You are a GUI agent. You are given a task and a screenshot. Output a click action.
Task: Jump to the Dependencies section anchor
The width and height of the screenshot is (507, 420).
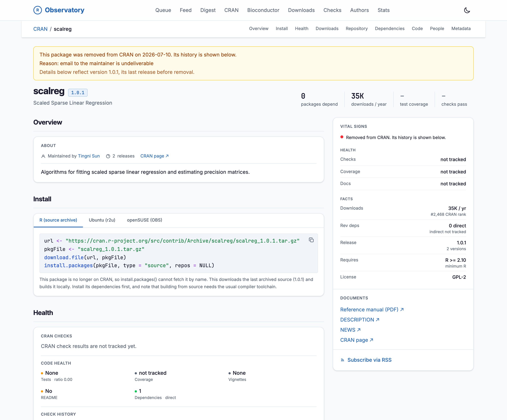390,28
